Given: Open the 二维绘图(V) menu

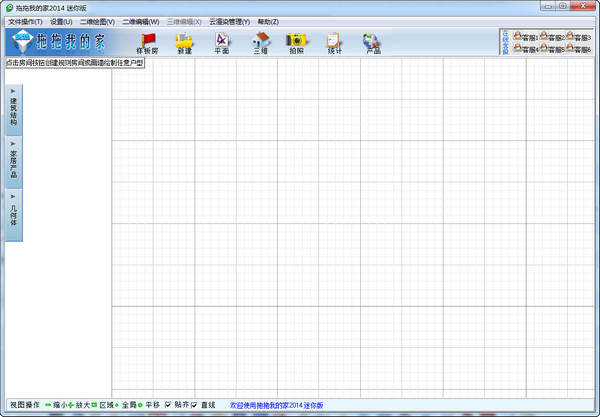Looking at the screenshot, I should 98,22.
